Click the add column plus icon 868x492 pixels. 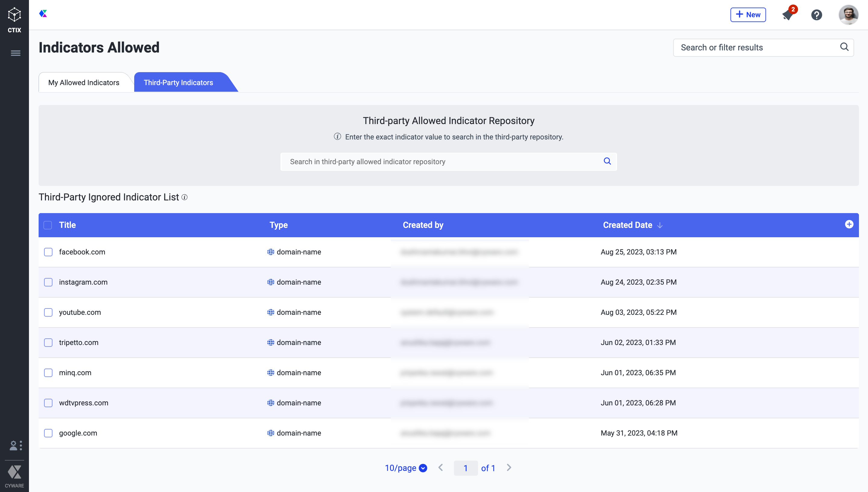point(849,224)
